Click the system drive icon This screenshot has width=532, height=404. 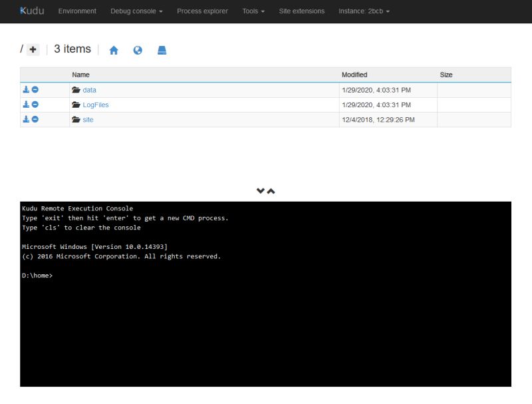[x=162, y=50]
